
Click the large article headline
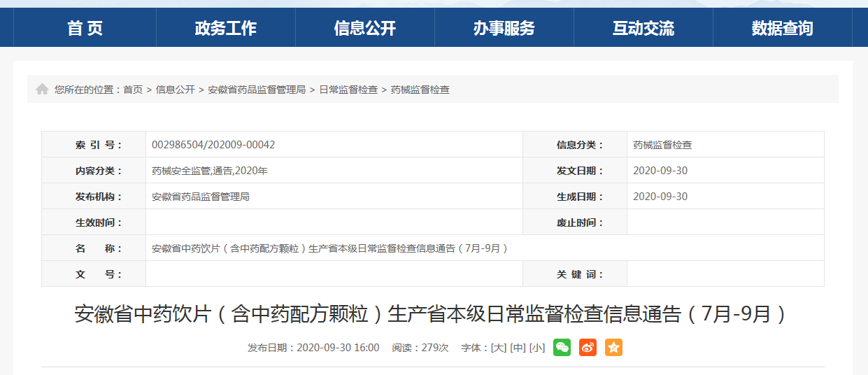click(x=432, y=314)
